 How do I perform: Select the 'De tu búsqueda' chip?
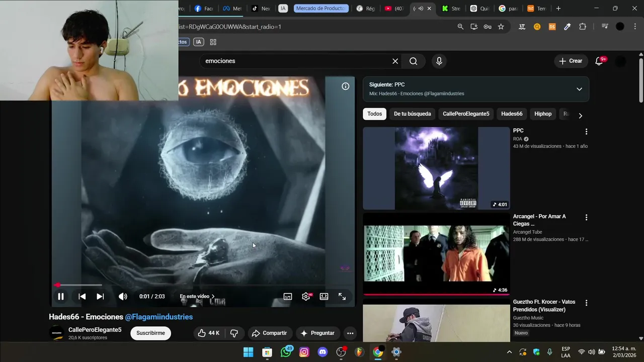tap(413, 114)
